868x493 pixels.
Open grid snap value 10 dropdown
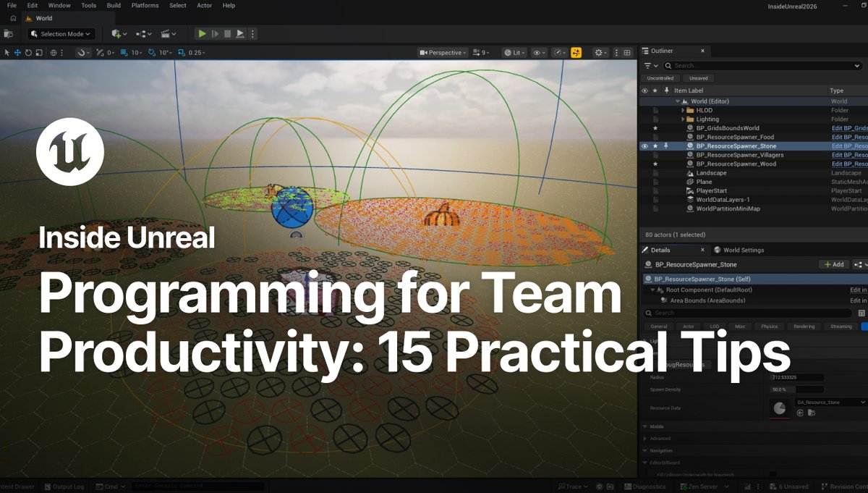pyautogui.click(x=135, y=53)
